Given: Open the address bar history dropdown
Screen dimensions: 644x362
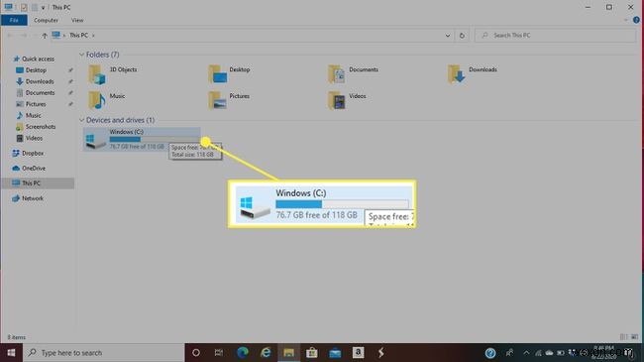Looking at the screenshot, I should click(448, 36).
